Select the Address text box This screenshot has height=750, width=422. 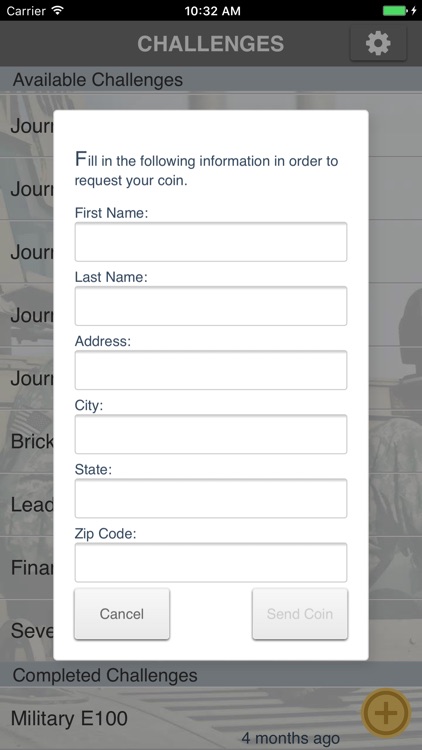211,370
